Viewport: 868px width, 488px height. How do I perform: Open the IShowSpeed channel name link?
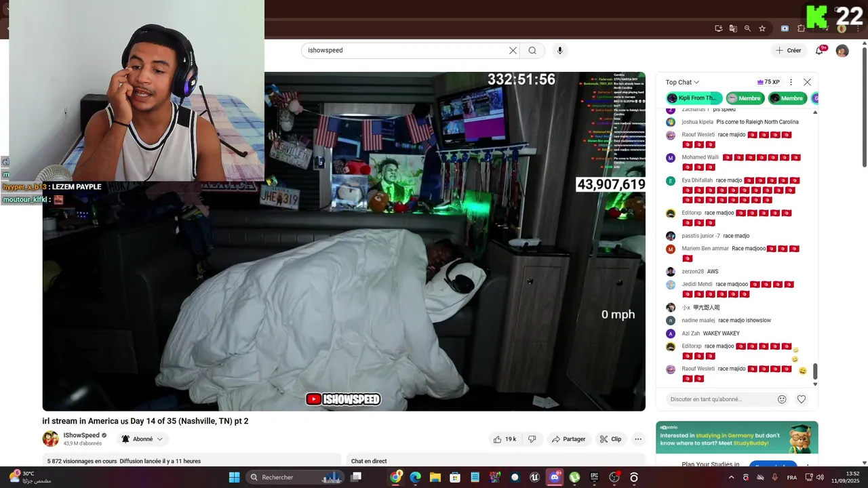[x=81, y=435]
